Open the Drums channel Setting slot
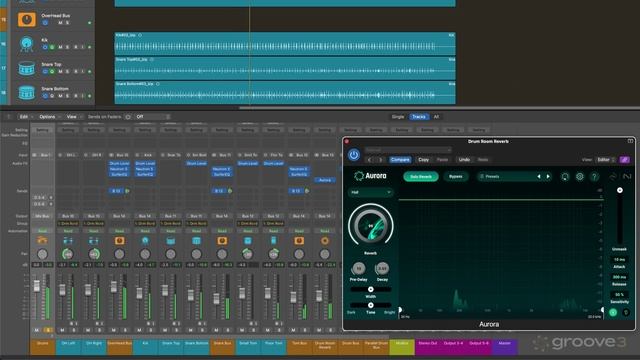The image size is (640, 360). coord(42,130)
